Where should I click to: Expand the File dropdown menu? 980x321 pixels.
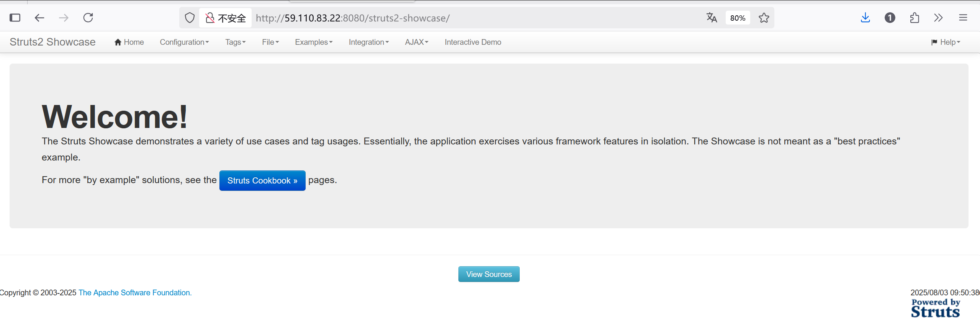click(270, 42)
